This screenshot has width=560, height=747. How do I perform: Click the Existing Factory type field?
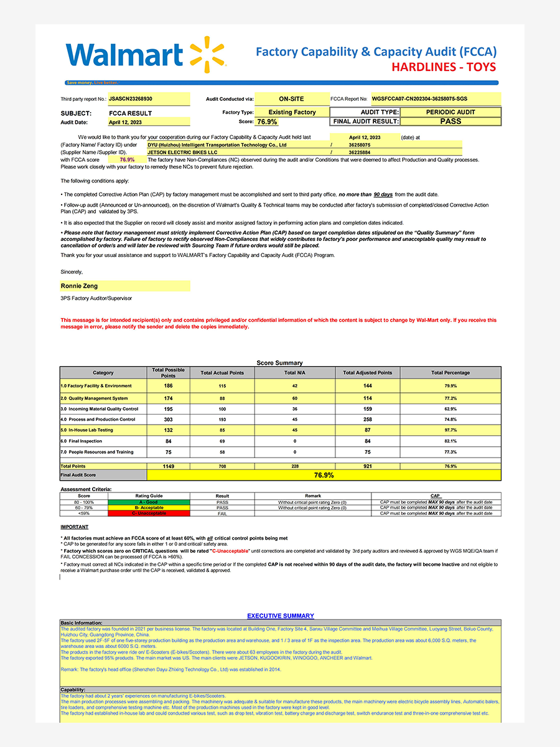(292, 112)
